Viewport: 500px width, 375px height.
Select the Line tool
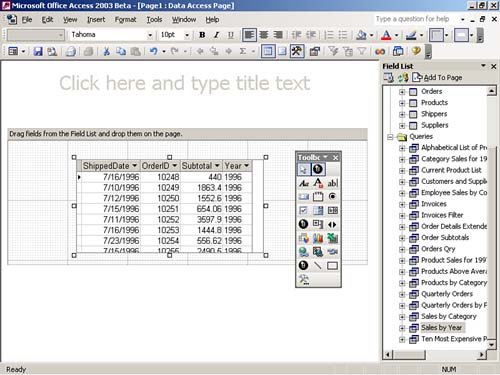point(318,265)
